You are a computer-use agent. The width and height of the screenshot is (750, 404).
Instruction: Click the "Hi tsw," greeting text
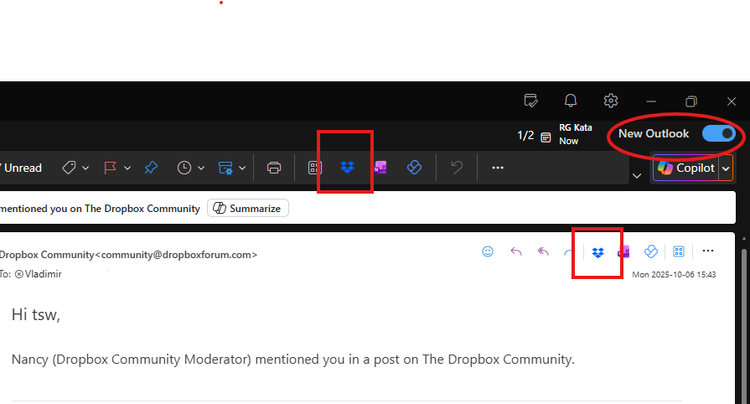pyautogui.click(x=36, y=315)
